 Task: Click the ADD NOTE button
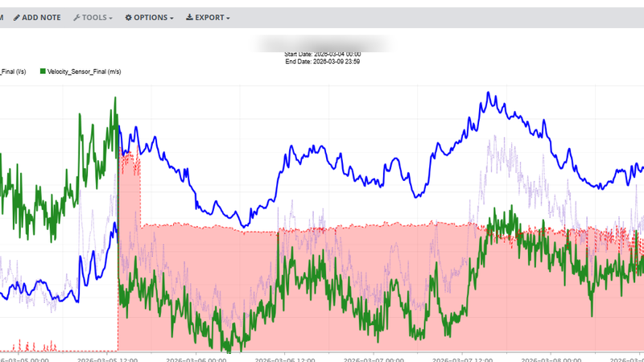(x=37, y=18)
